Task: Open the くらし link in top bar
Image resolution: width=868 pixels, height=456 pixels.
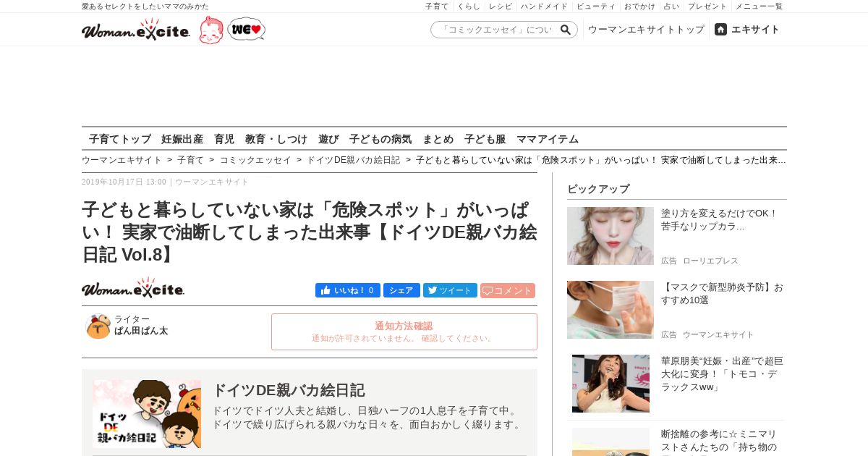Action: tap(469, 6)
